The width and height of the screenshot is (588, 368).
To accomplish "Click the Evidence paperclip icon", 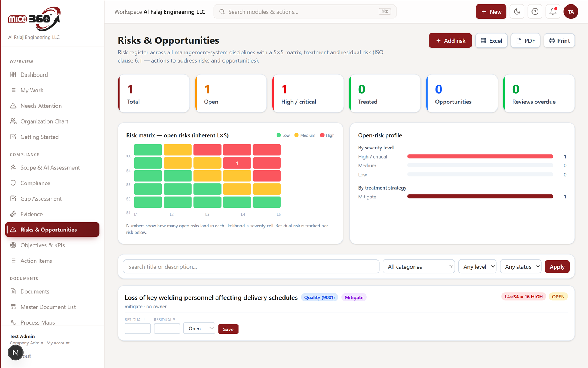I will click(x=13, y=214).
